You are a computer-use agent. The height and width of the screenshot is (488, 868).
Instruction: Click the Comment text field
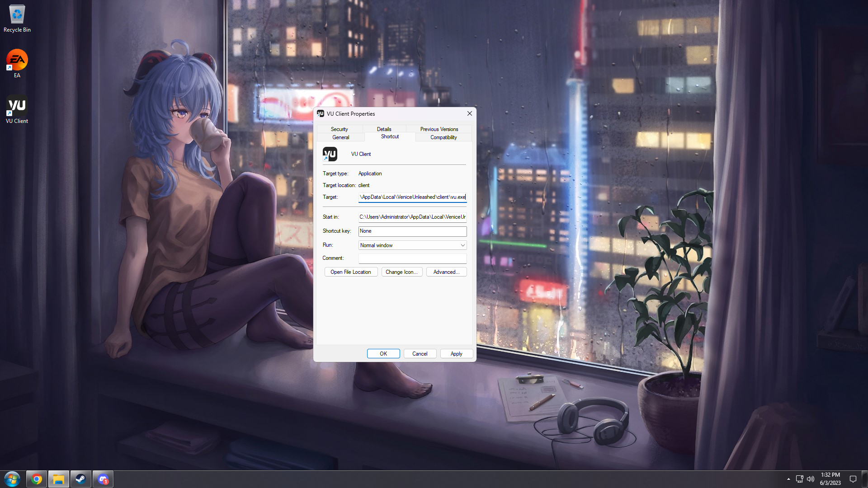coord(412,258)
